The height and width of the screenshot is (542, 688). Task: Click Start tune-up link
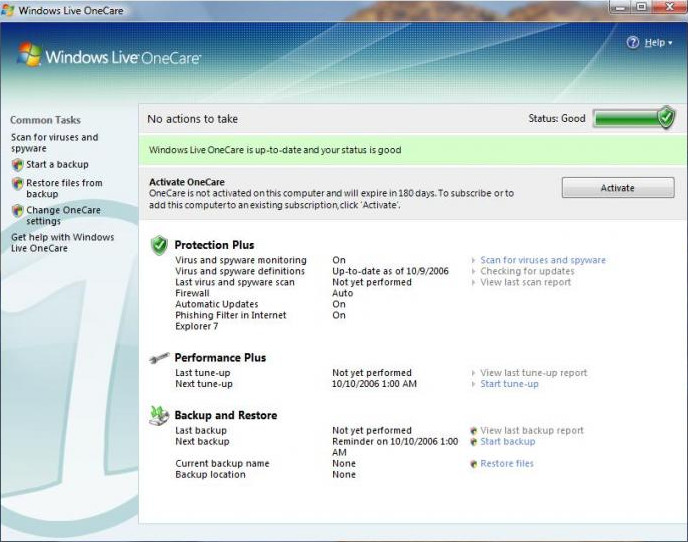(x=509, y=384)
